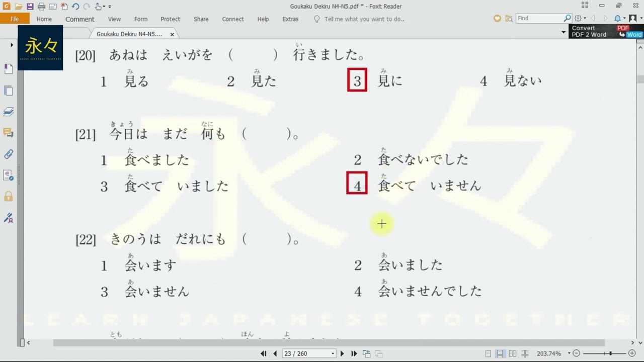
Task: Go to the next page
Action: (x=342, y=353)
